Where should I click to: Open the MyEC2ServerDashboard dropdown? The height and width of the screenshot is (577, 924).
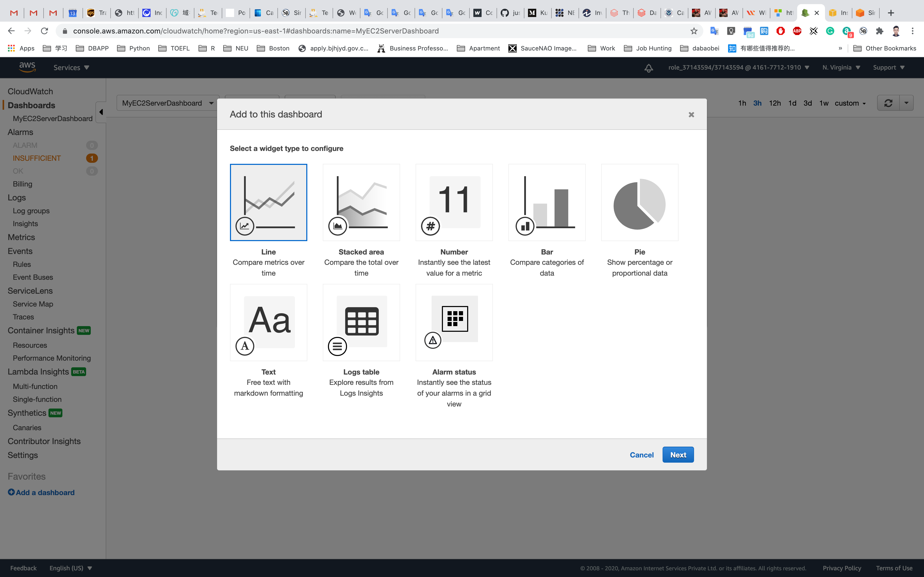[x=167, y=103]
